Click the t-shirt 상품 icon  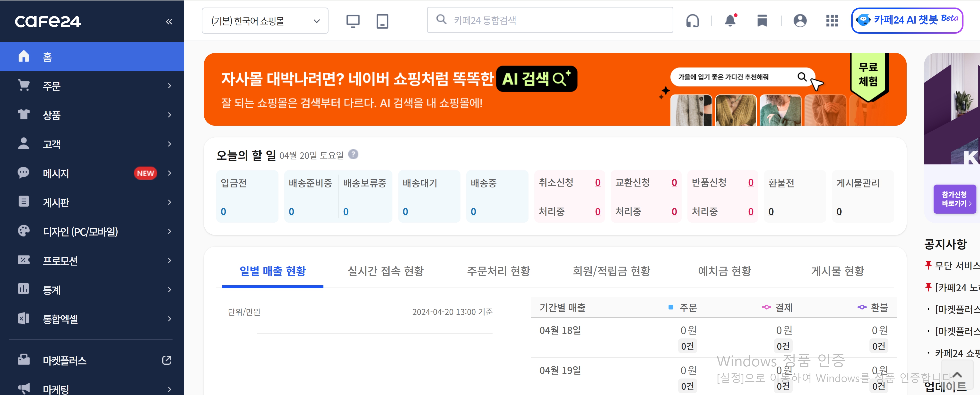[24, 114]
